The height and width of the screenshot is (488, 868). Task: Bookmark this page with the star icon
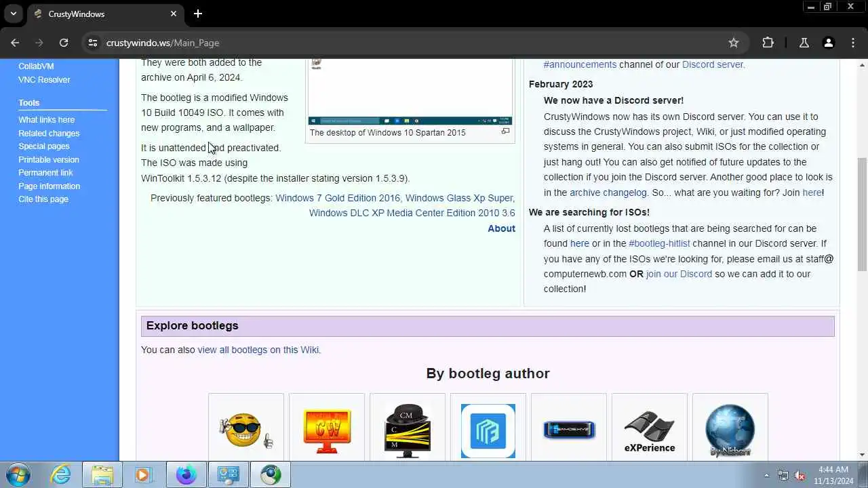[x=733, y=43]
